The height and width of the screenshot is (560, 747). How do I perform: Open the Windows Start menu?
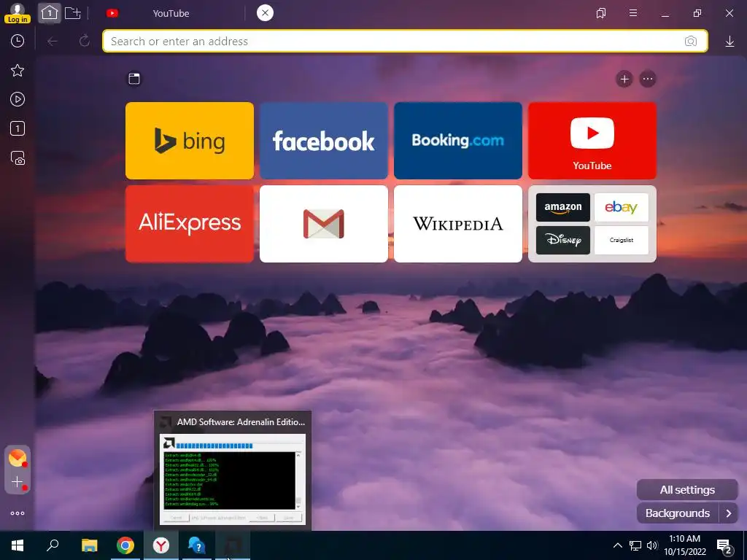tap(18, 545)
